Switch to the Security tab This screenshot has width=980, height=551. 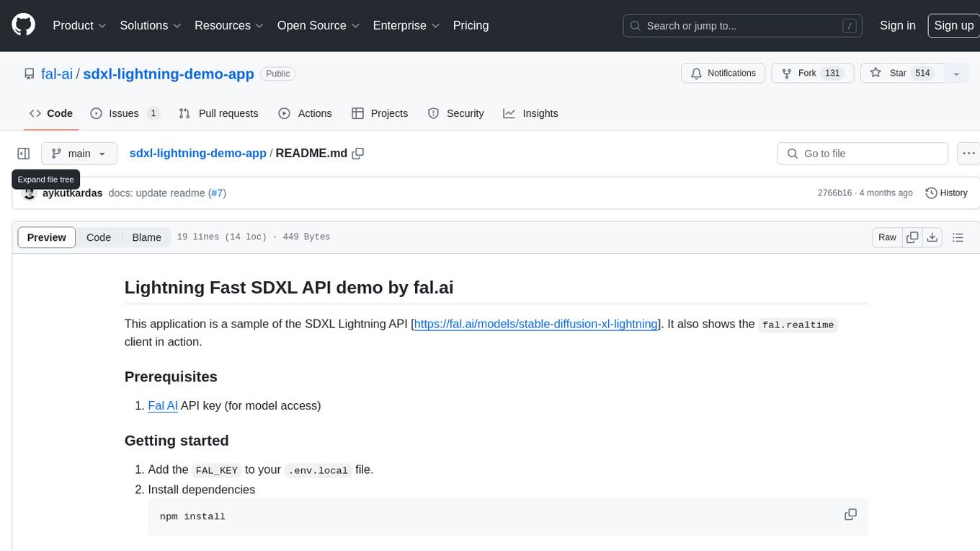[455, 113]
